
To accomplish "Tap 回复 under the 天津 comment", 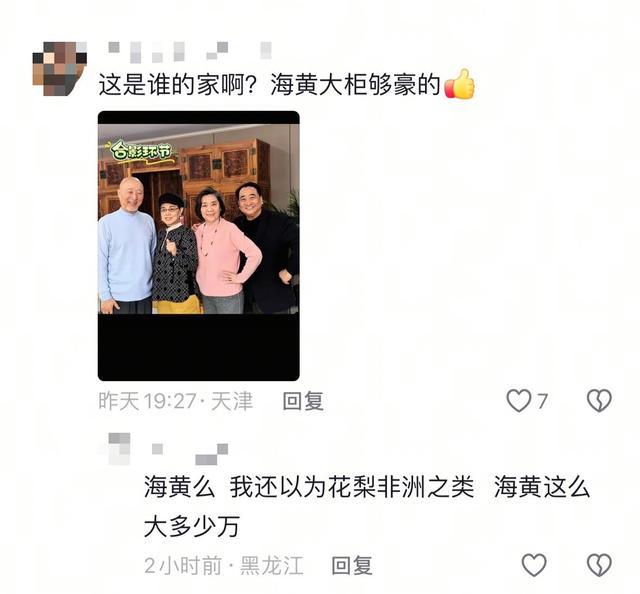I will click(x=303, y=401).
